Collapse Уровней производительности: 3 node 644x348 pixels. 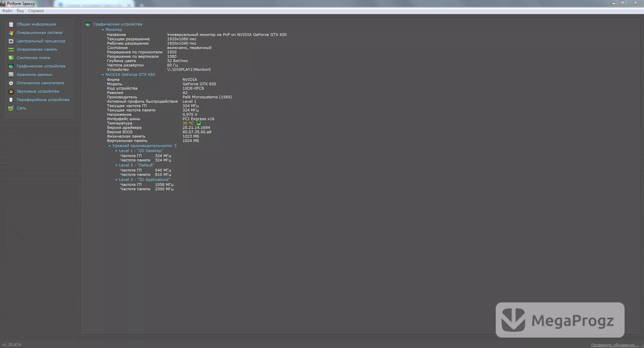pos(110,146)
